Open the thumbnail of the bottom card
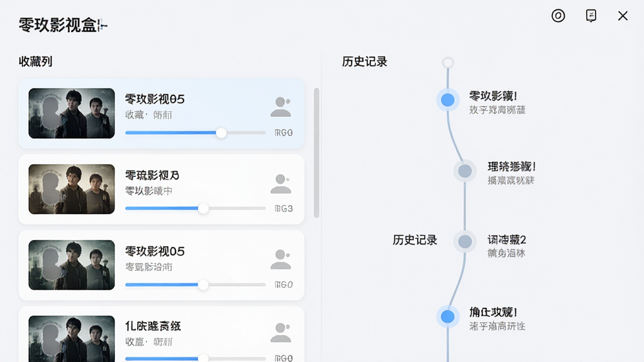This screenshot has width=644, height=362. (x=72, y=339)
